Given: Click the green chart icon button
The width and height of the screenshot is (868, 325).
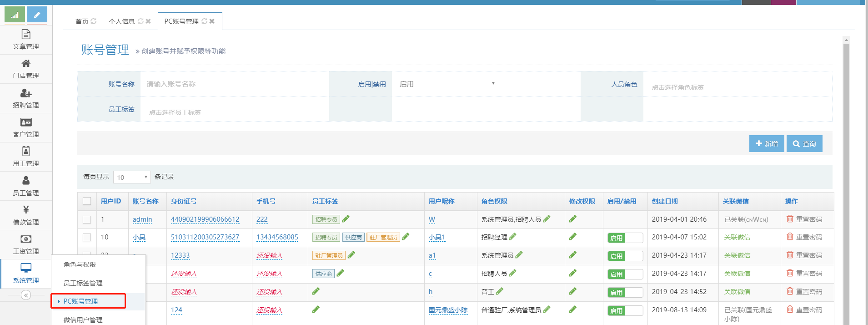Looking at the screenshot, I should (x=15, y=15).
